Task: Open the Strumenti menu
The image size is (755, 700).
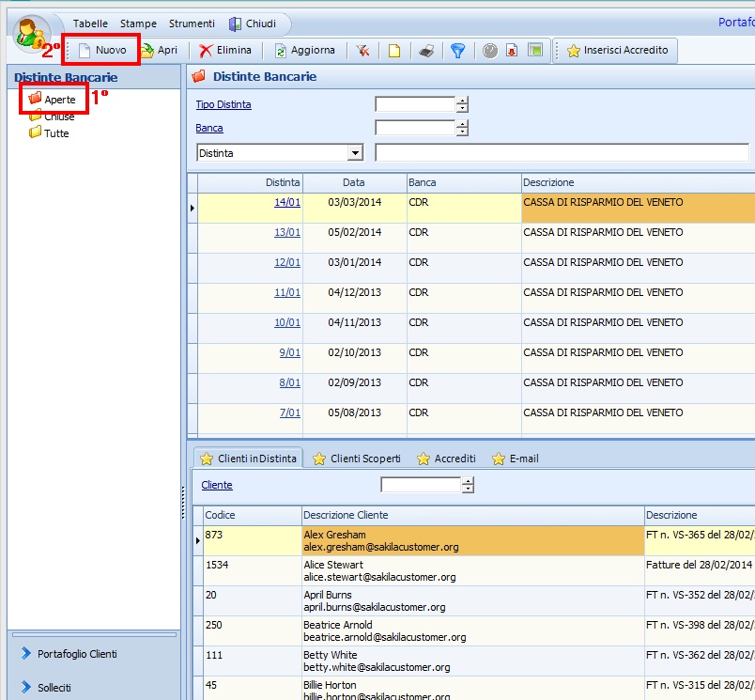Action: 192,23
